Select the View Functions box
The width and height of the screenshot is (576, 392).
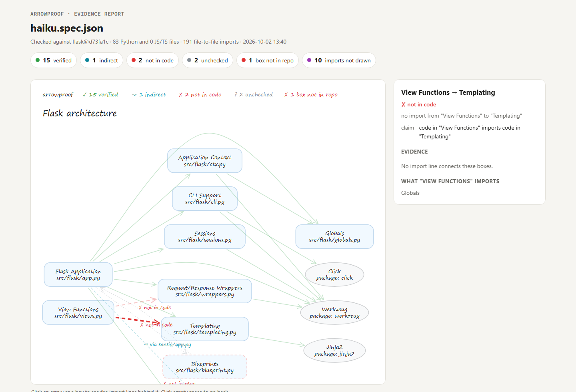point(78,312)
